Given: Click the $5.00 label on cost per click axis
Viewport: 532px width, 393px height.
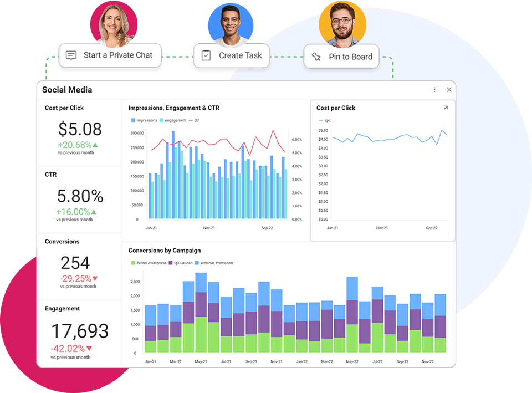Looking at the screenshot, I should 323,130.
